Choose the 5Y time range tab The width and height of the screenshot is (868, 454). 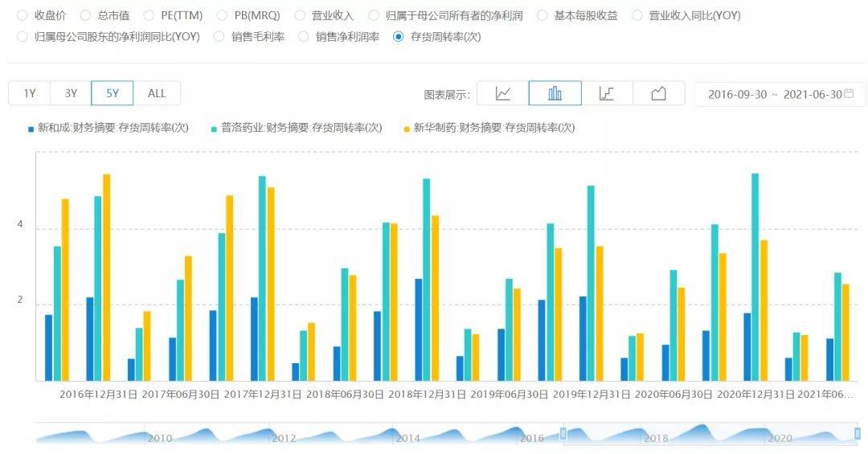click(x=113, y=93)
